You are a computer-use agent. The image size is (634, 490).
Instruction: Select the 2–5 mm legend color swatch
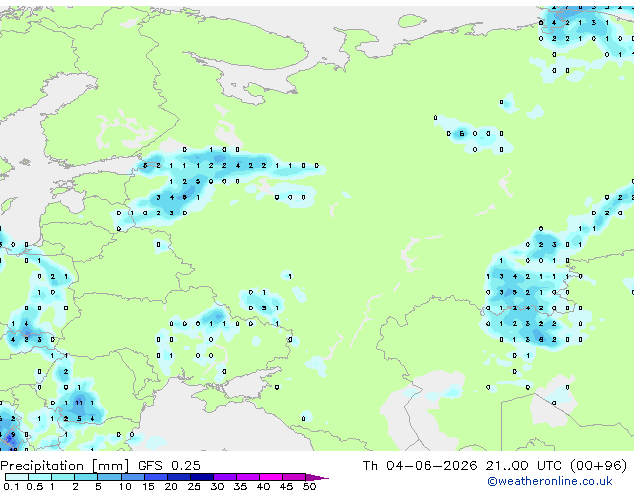coord(86,477)
